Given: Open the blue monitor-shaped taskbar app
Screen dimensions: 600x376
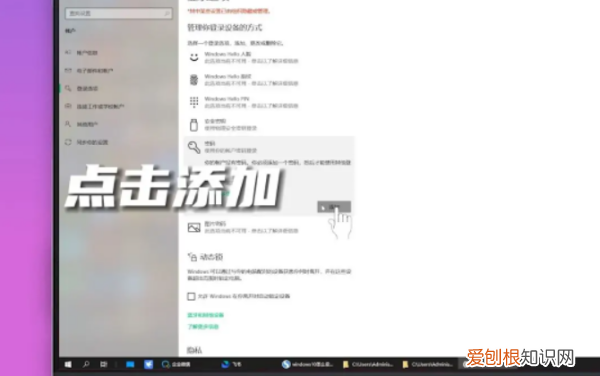Looking at the screenshot, I should pos(130,365).
